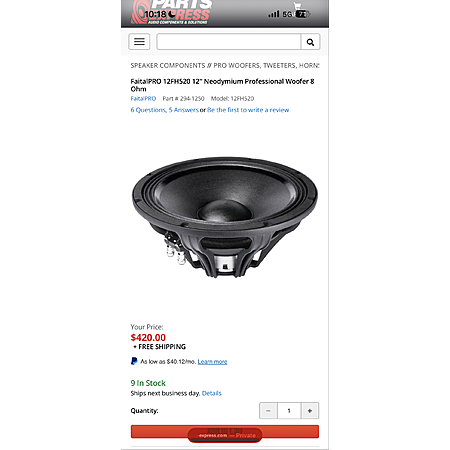
Task: Open the hamburger menu
Action: [x=139, y=42]
